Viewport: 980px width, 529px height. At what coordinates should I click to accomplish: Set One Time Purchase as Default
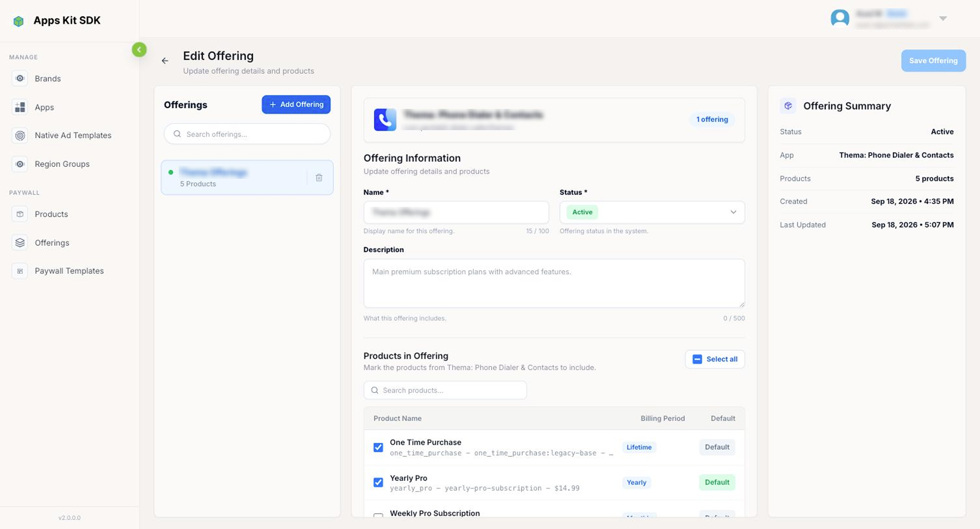coord(717,447)
